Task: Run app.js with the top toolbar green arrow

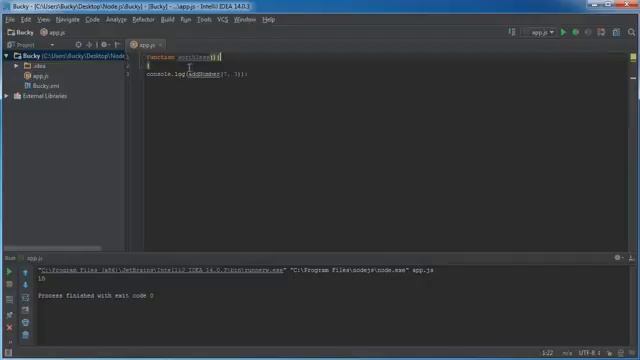Action: tap(563, 32)
